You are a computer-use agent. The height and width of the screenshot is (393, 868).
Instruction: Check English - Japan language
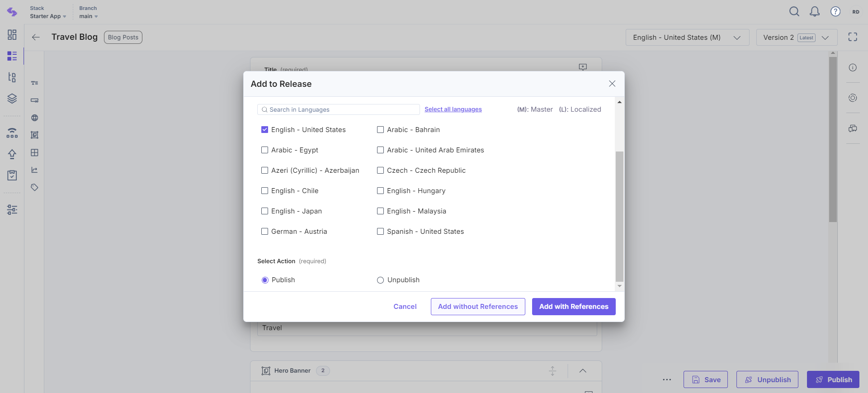click(265, 211)
